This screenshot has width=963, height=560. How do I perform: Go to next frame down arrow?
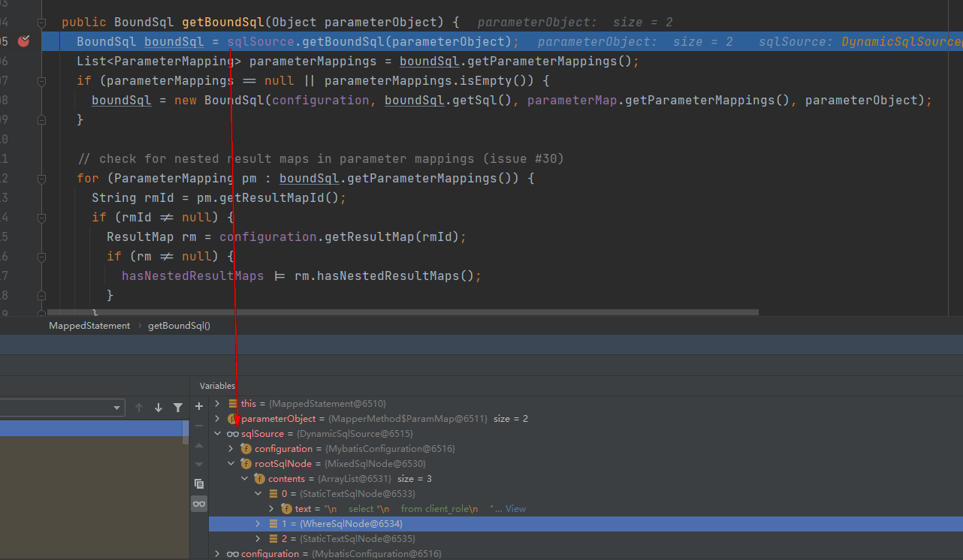click(158, 408)
